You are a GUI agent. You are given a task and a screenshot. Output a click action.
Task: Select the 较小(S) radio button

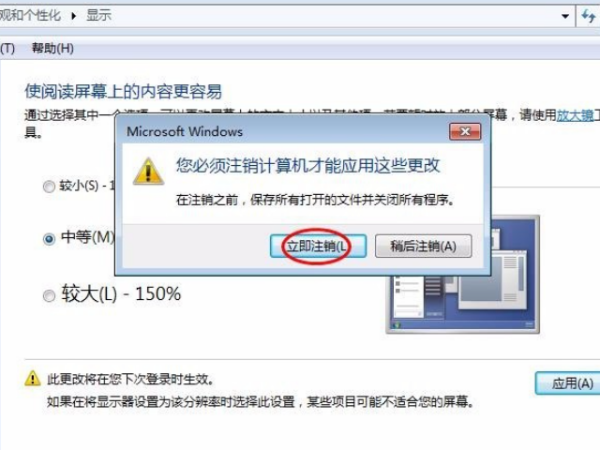point(49,187)
